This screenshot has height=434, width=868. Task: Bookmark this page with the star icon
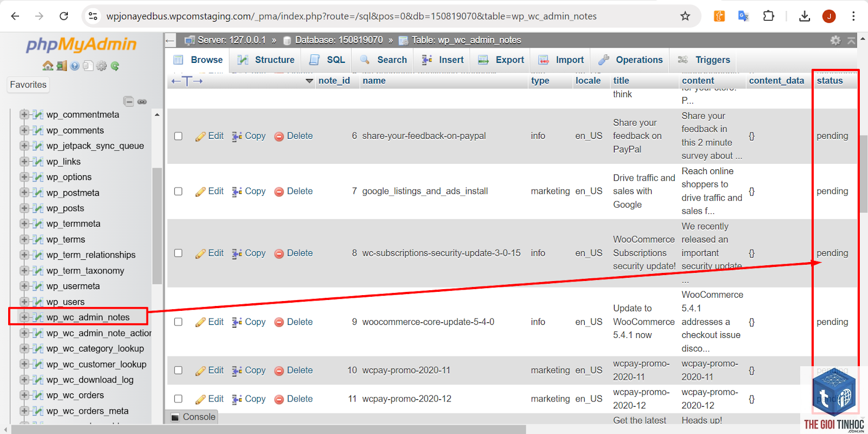pos(685,16)
